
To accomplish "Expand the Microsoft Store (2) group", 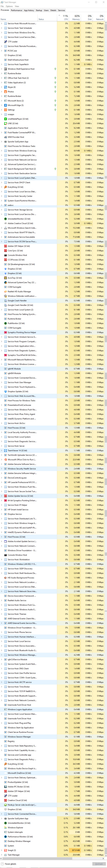I will (2, 101).
